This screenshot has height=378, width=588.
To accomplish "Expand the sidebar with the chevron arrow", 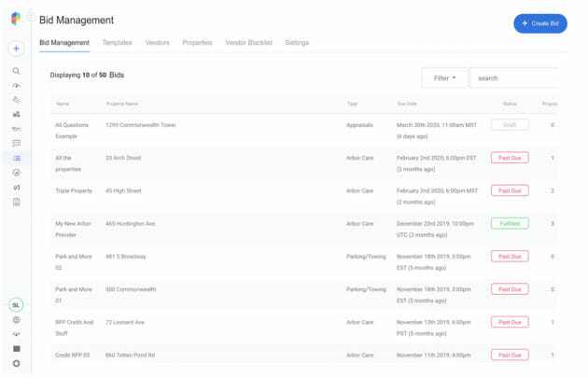I will pyautogui.click(x=32, y=17).
